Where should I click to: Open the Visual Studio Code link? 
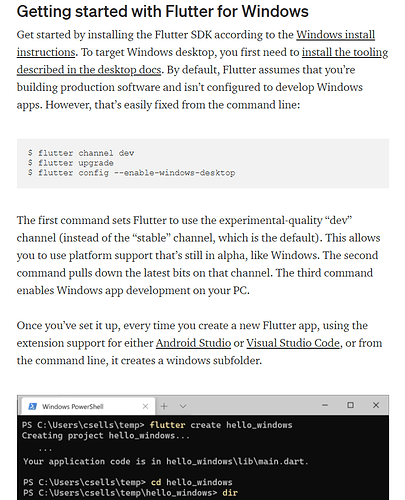(x=293, y=343)
